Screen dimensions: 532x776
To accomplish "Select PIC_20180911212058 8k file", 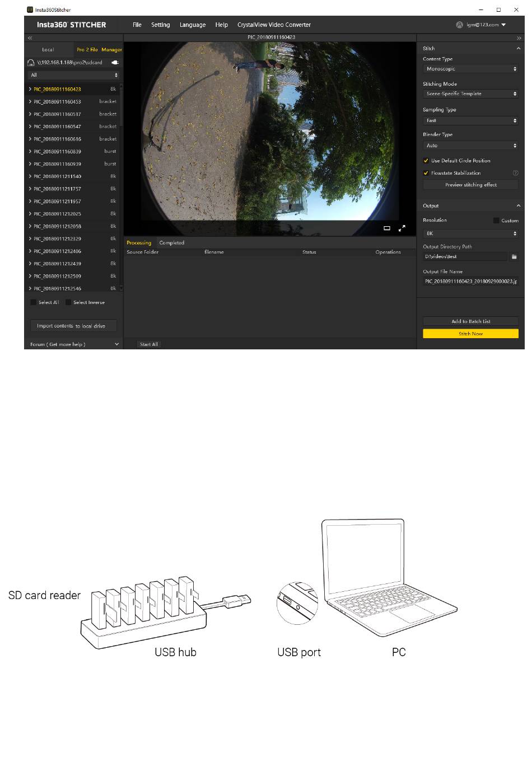I will click(73, 226).
